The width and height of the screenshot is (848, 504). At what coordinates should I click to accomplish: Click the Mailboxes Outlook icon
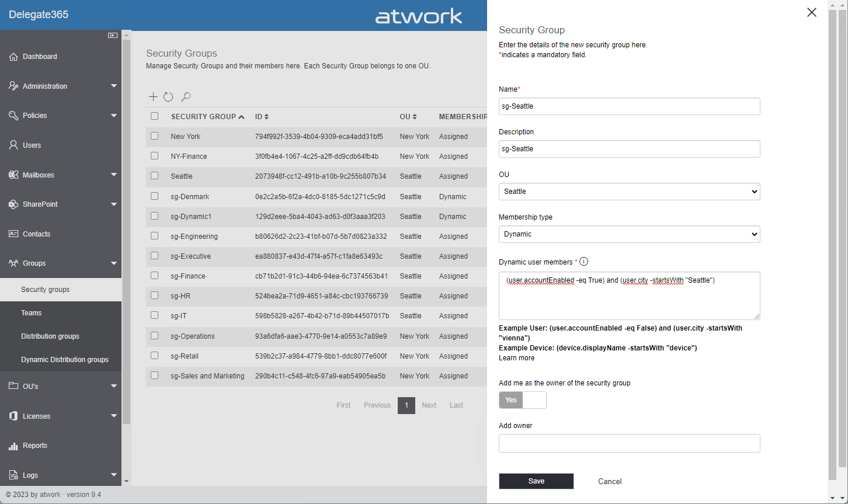click(13, 175)
